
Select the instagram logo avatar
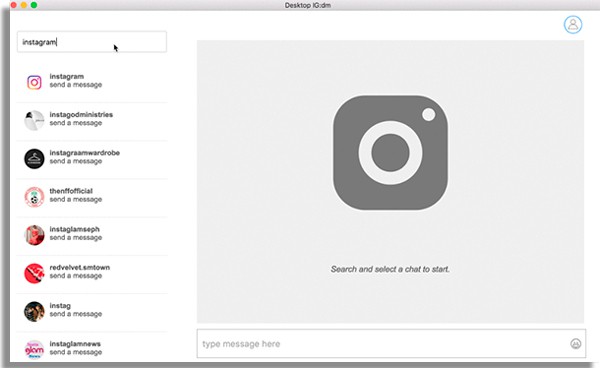[x=34, y=82]
